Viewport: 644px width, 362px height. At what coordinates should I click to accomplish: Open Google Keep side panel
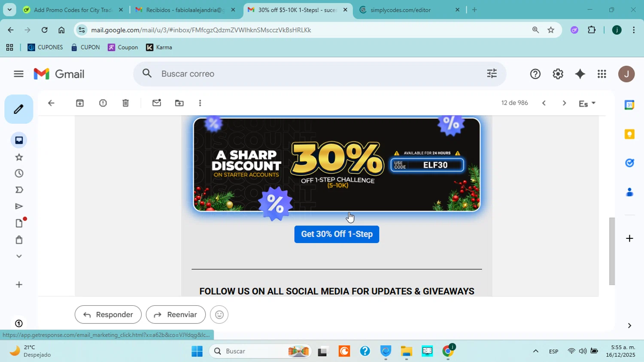coord(629,134)
